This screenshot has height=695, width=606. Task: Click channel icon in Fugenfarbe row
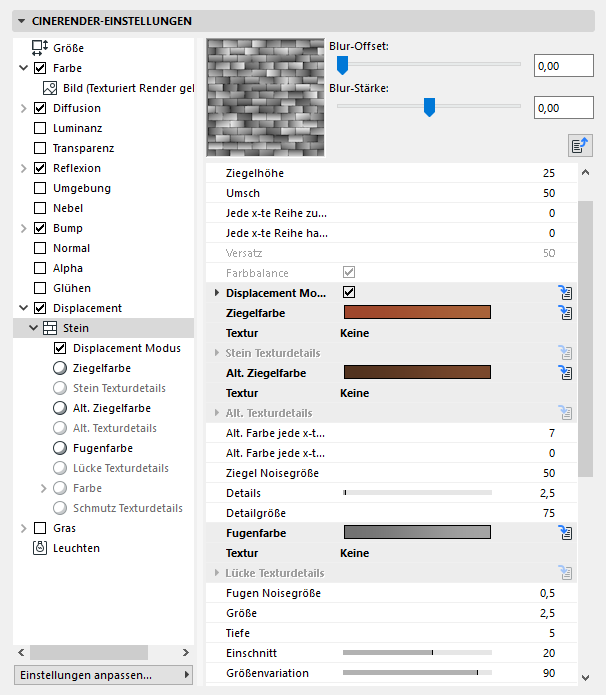pyautogui.click(x=565, y=533)
